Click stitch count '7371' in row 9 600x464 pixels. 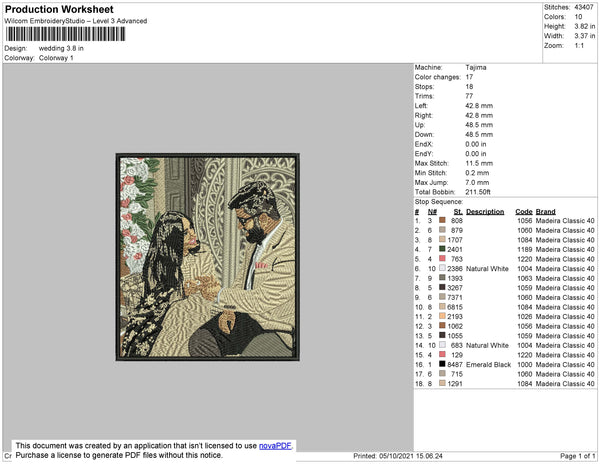click(x=455, y=297)
